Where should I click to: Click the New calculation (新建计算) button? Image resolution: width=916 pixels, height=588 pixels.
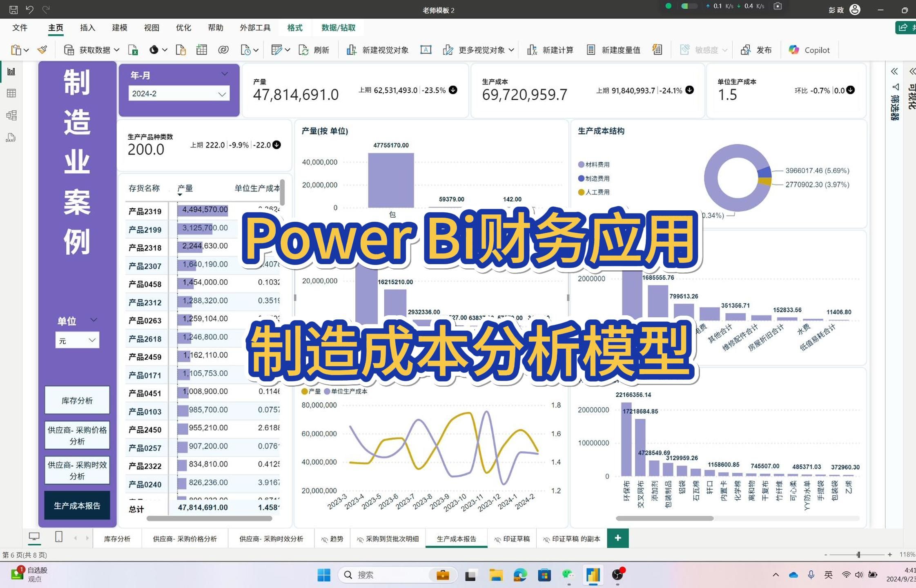pyautogui.click(x=550, y=50)
